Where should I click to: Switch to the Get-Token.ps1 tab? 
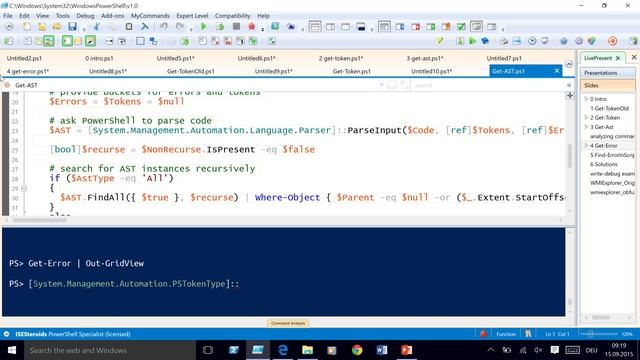(x=351, y=71)
